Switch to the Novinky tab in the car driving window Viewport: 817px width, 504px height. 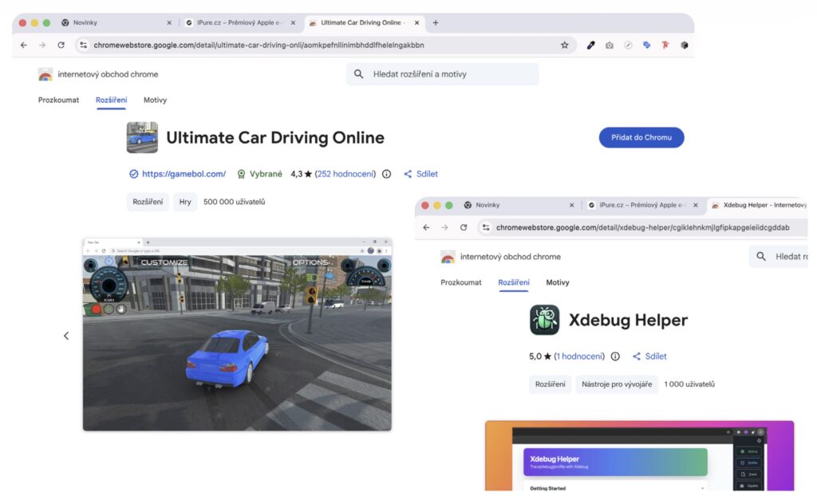pos(112,23)
